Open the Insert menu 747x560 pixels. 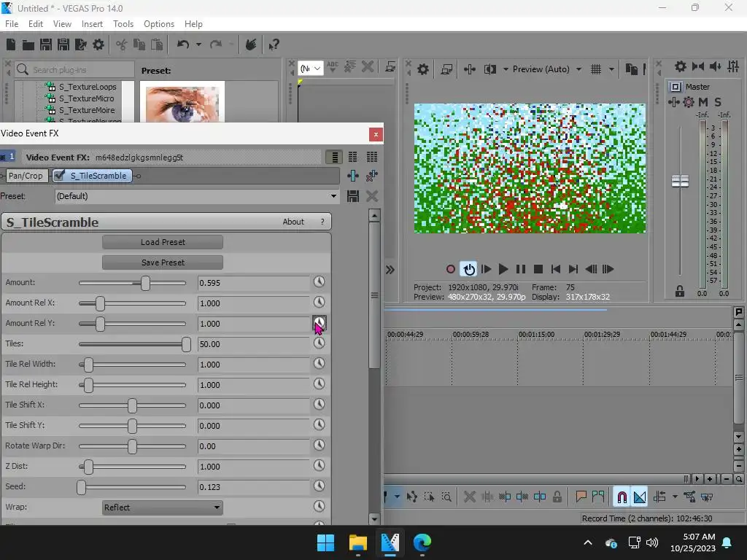click(92, 24)
